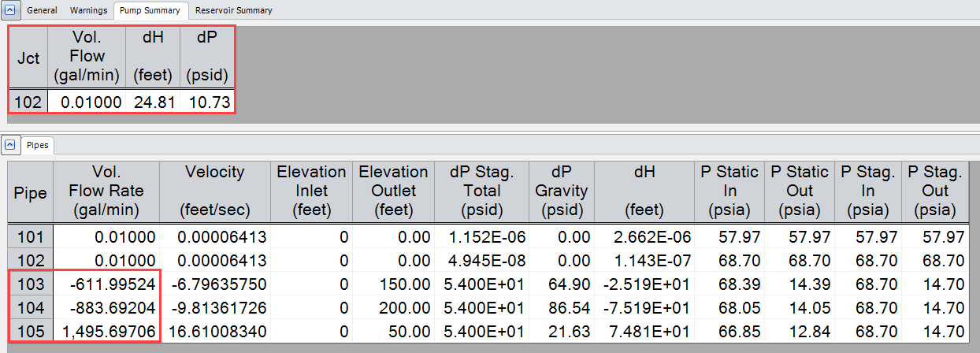Viewport: 980px width, 353px height.
Task: Select junction row 102 header
Action: point(28,102)
